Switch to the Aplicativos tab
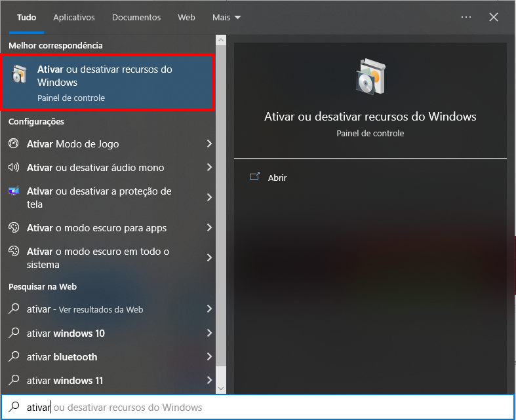516x420 pixels. point(74,18)
